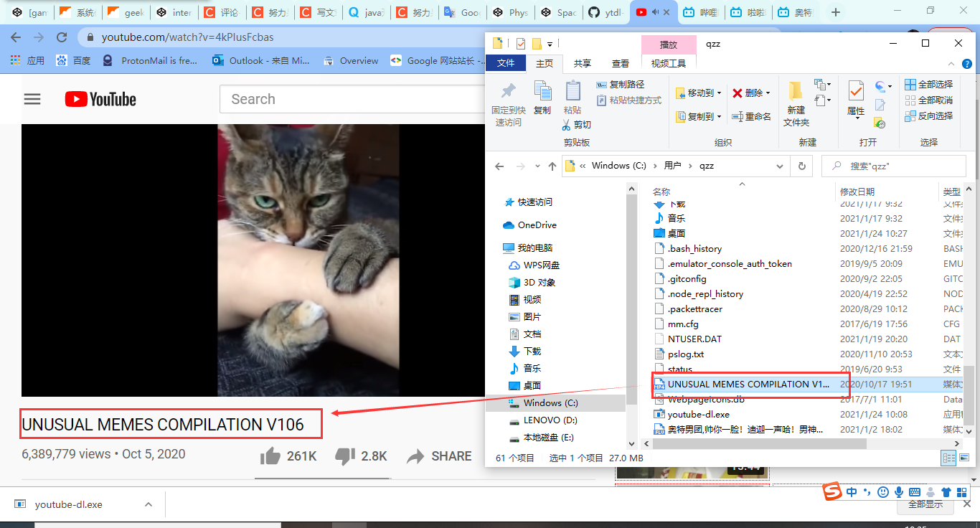Click Sogou IME microphone voice icon
The image size is (980, 528).
coord(898,492)
